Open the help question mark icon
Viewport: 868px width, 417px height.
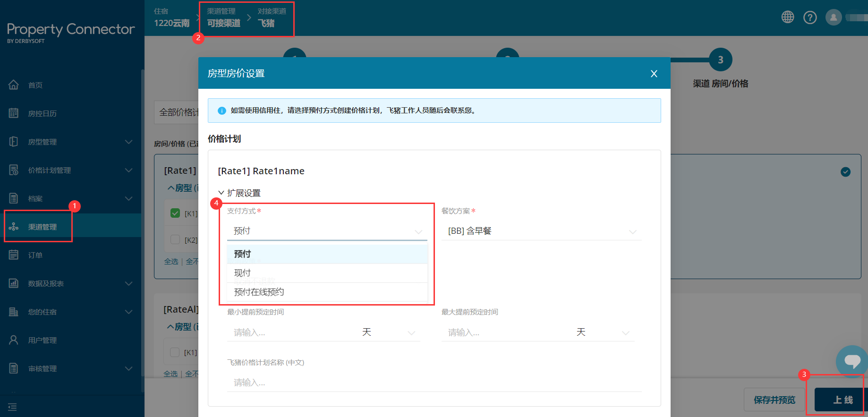[810, 17]
